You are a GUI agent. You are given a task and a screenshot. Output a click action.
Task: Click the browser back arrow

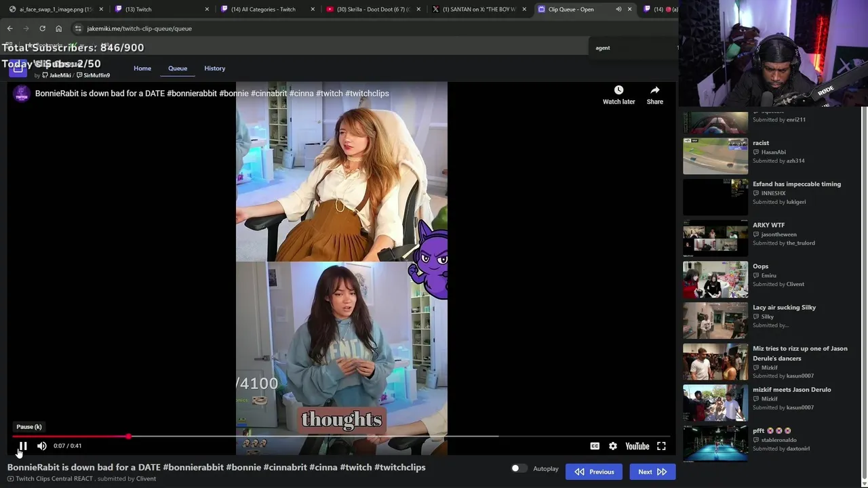point(9,28)
